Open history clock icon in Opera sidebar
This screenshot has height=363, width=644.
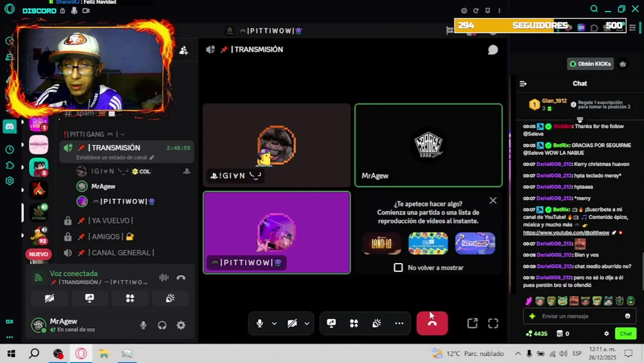10,150
